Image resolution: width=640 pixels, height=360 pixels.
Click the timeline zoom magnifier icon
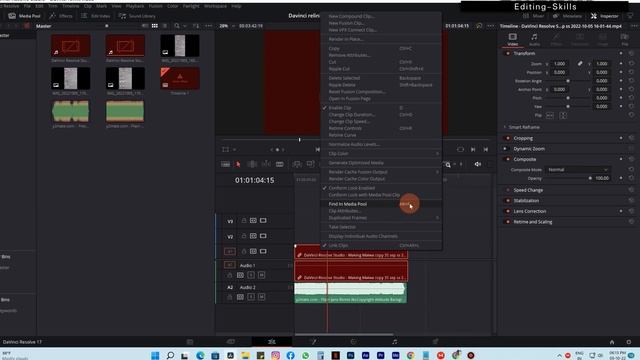tap(448, 164)
